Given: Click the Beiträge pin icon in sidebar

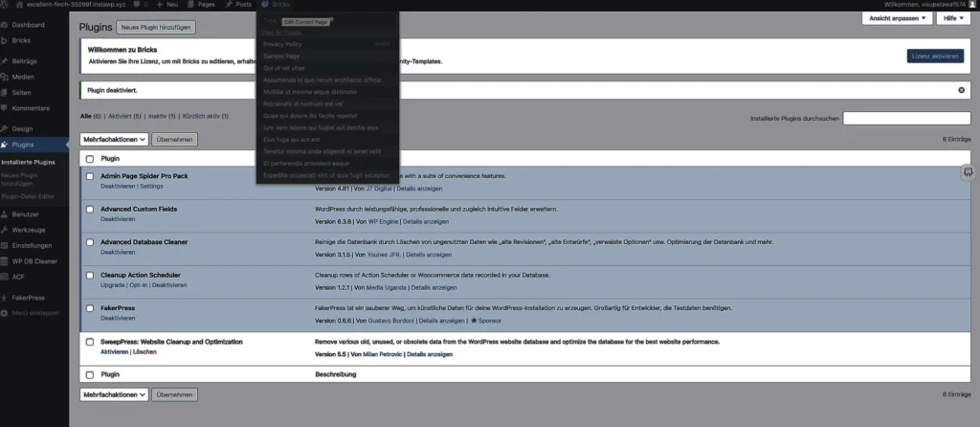Looking at the screenshot, I should pyautogui.click(x=5, y=61).
